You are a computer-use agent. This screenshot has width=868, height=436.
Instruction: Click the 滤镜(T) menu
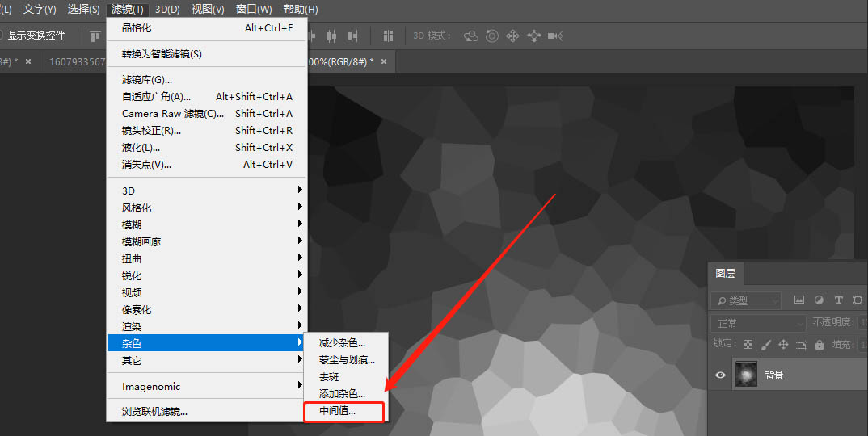coord(128,10)
